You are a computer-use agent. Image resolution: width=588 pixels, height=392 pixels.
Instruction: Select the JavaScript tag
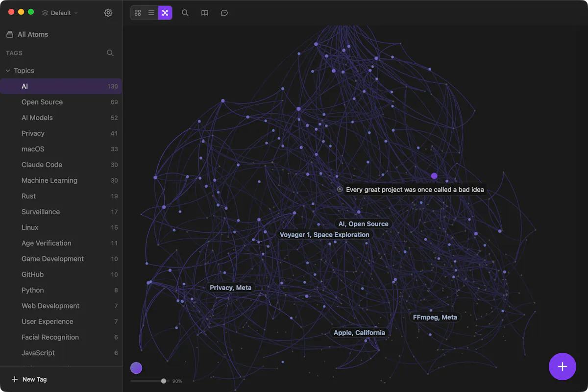pos(61,353)
